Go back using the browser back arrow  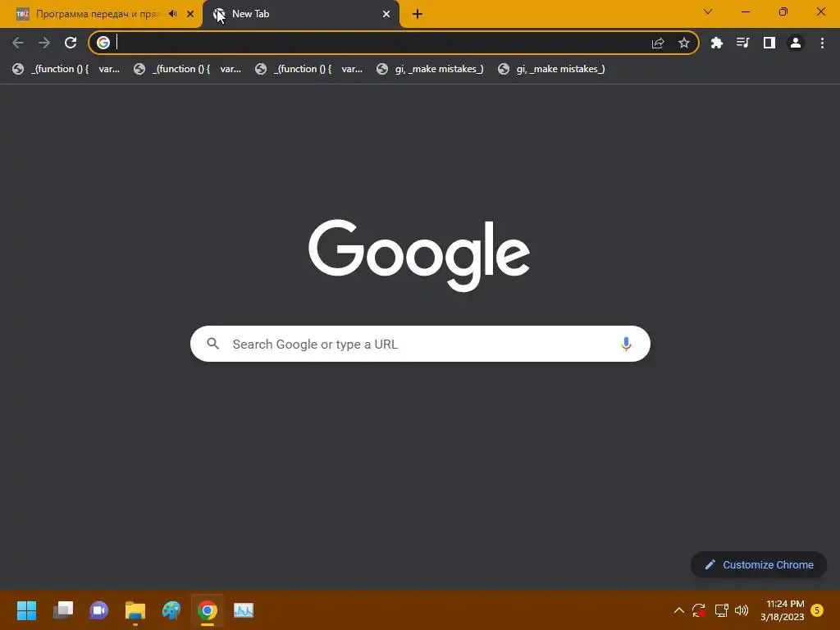click(x=18, y=43)
